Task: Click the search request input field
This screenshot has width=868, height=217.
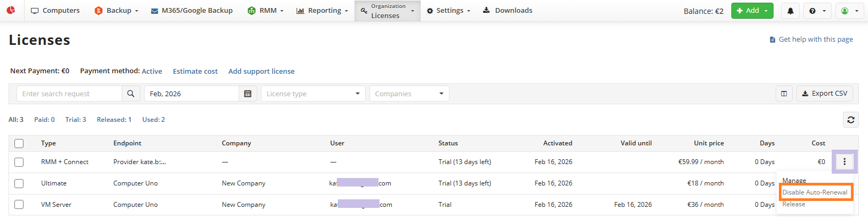Action: click(x=69, y=94)
